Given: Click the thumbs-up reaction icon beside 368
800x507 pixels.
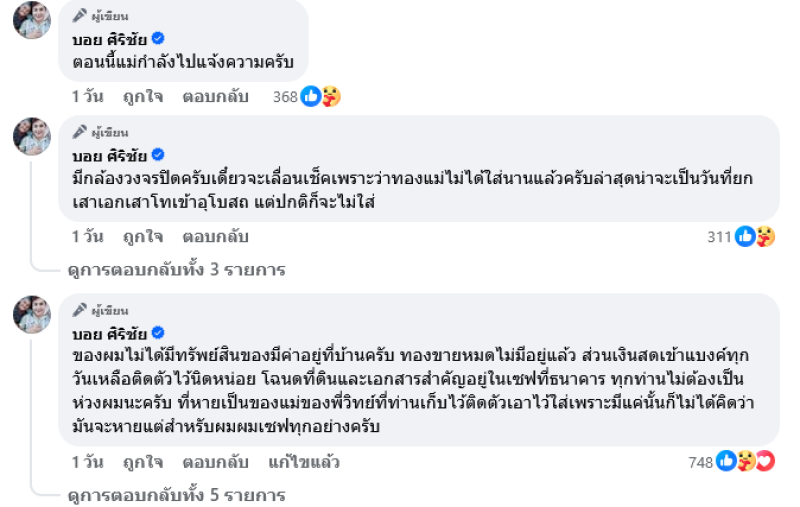Looking at the screenshot, I should [311, 97].
